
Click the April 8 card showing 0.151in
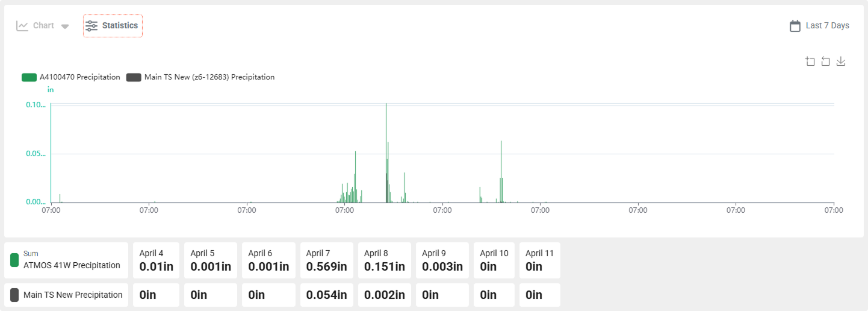(385, 260)
